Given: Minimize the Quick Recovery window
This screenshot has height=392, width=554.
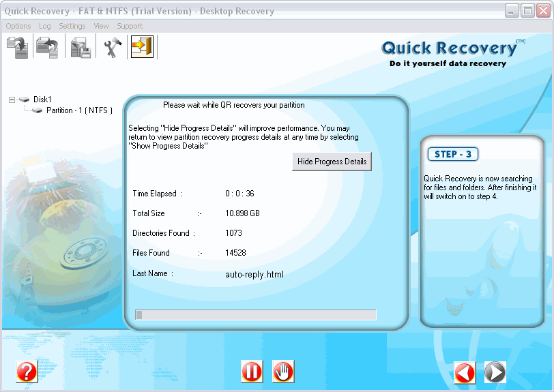Looking at the screenshot, I should click(511, 11).
